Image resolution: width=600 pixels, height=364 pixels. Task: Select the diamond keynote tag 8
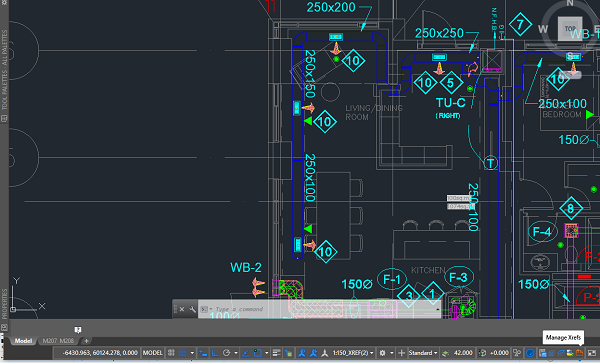click(571, 209)
